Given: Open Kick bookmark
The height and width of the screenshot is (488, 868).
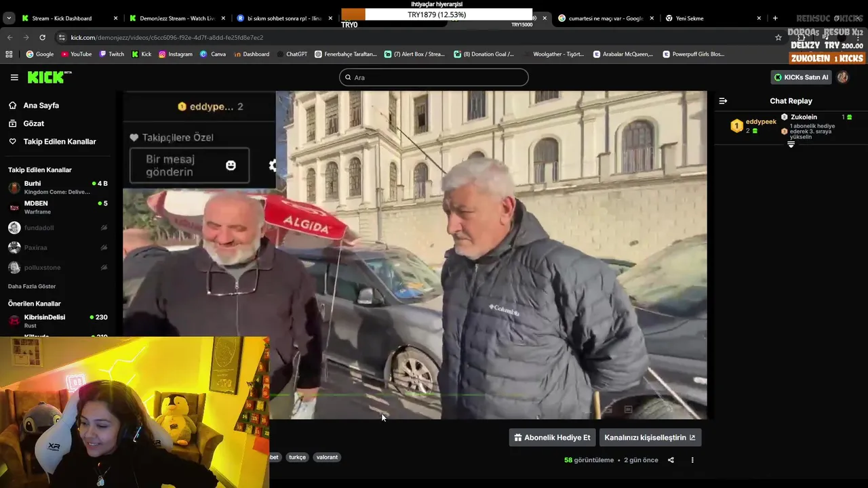Looking at the screenshot, I should [x=142, y=54].
